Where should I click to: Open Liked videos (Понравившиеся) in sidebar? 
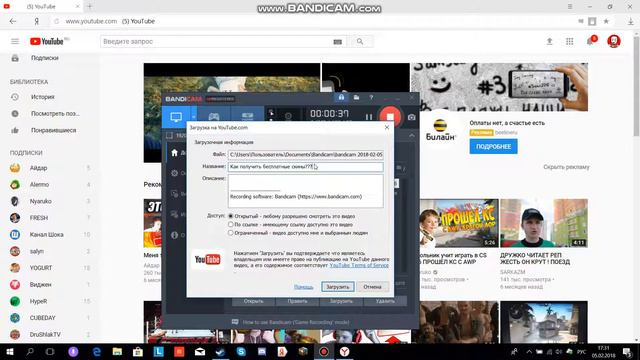(53, 130)
